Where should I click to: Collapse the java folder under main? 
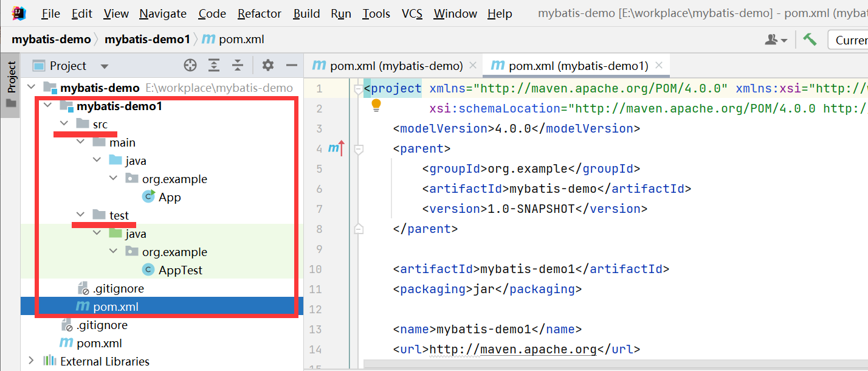(97, 161)
